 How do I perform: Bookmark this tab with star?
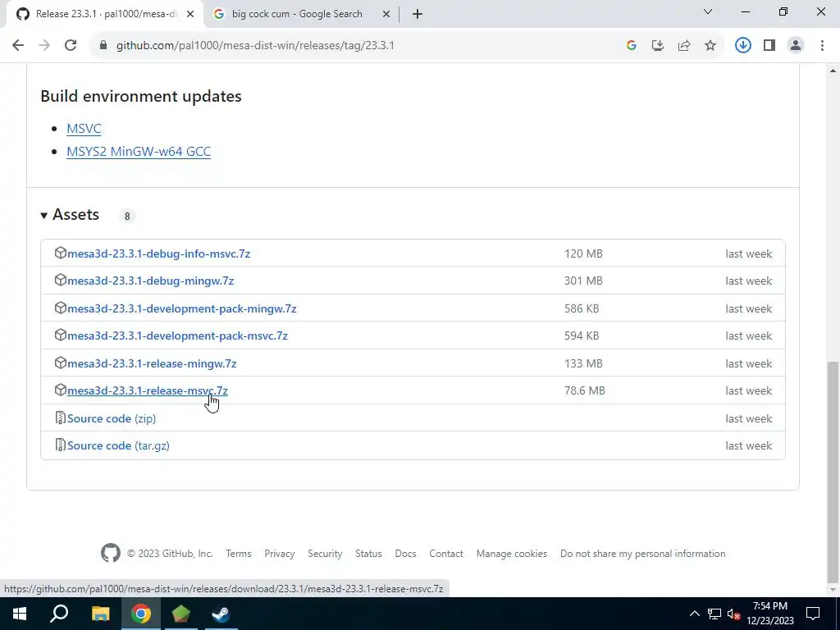[x=710, y=46]
